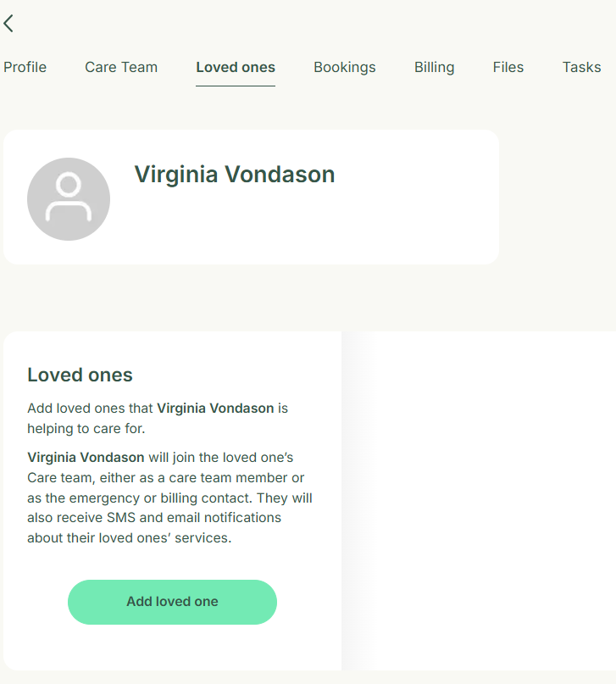This screenshot has width=616, height=684.
Task: Switch to the Tasks tab
Action: click(581, 67)
